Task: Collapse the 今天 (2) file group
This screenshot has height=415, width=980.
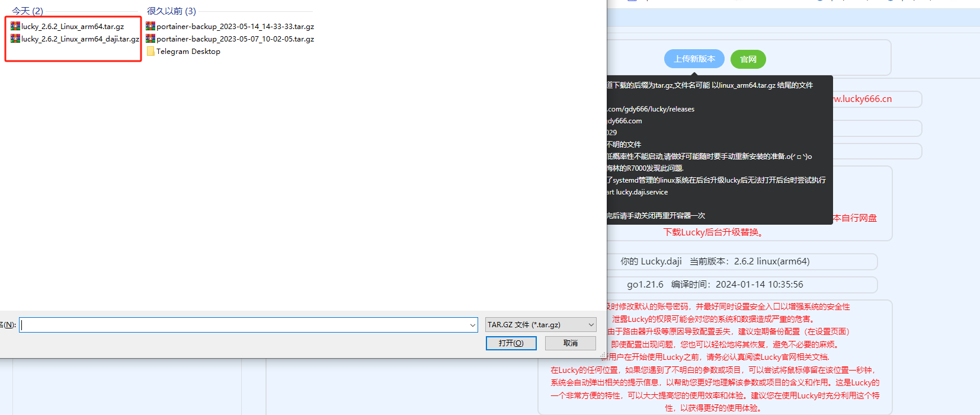Action: (27, 11)
